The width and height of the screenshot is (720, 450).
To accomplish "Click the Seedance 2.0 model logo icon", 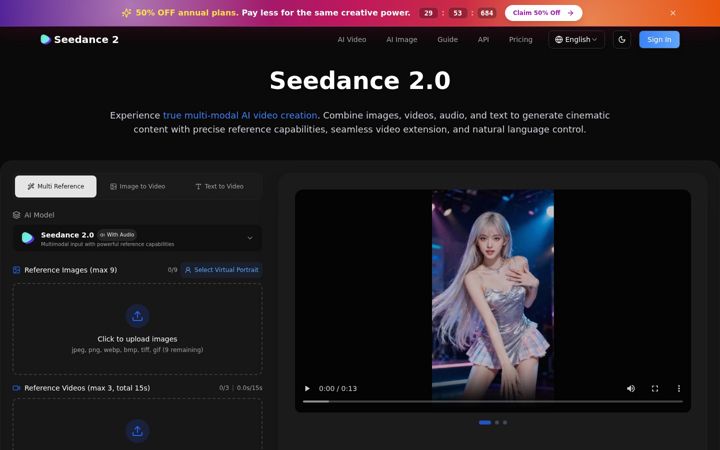I will click(x=28, y=238).
